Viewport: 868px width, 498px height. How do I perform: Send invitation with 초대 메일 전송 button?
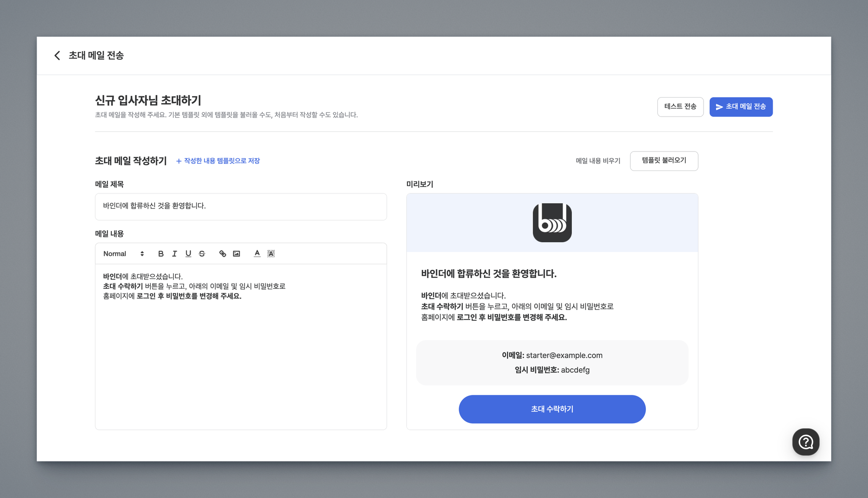click(x=740, y=107)
